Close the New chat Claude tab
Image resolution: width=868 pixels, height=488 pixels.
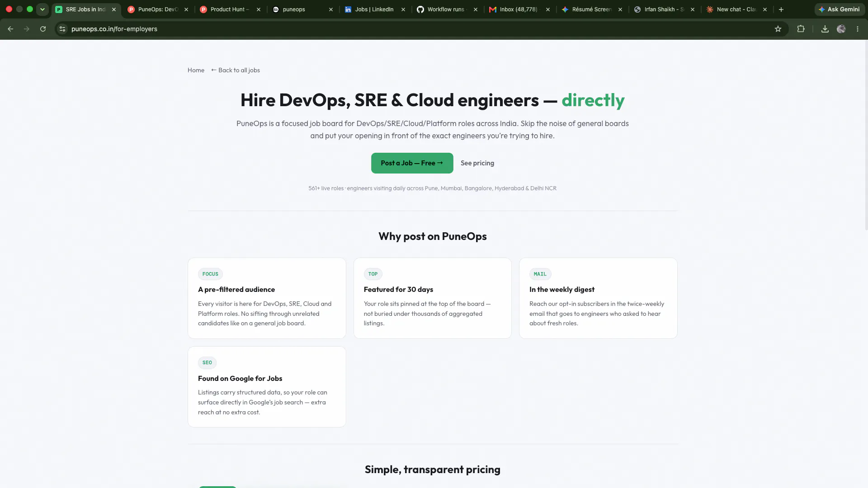[765, 9]
